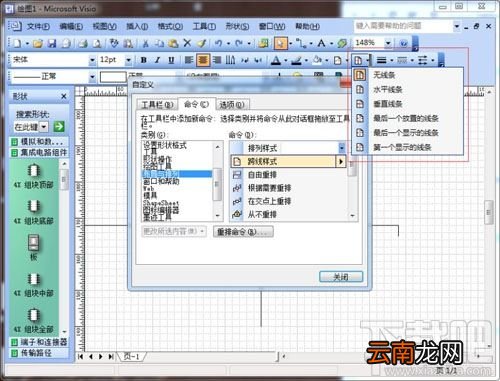Select 水平线条 from the dropdown menu
The height and width of the screenshot is (381, 500).
coord(407,89)
